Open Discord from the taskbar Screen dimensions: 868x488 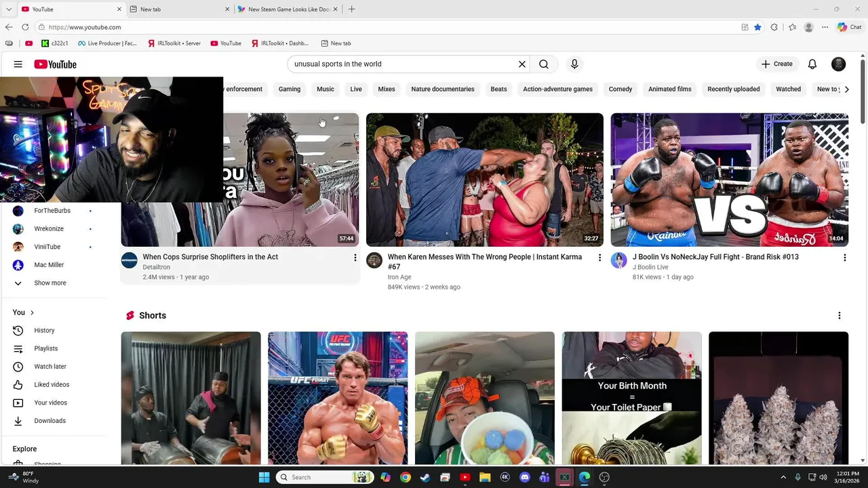(524, 477)
